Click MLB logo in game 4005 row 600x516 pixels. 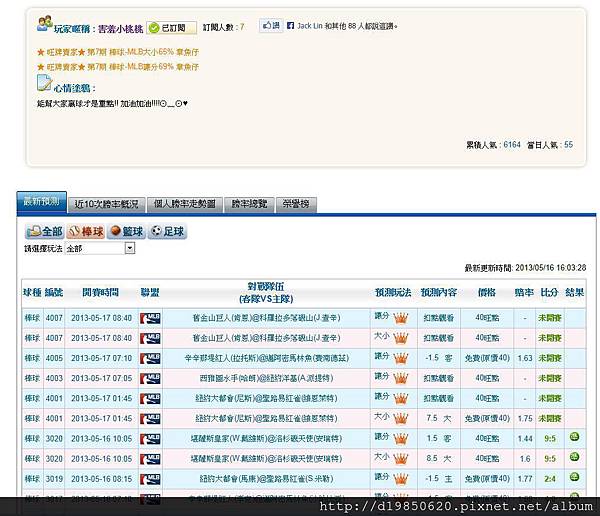pyautogui.click(x=150, y=359)
